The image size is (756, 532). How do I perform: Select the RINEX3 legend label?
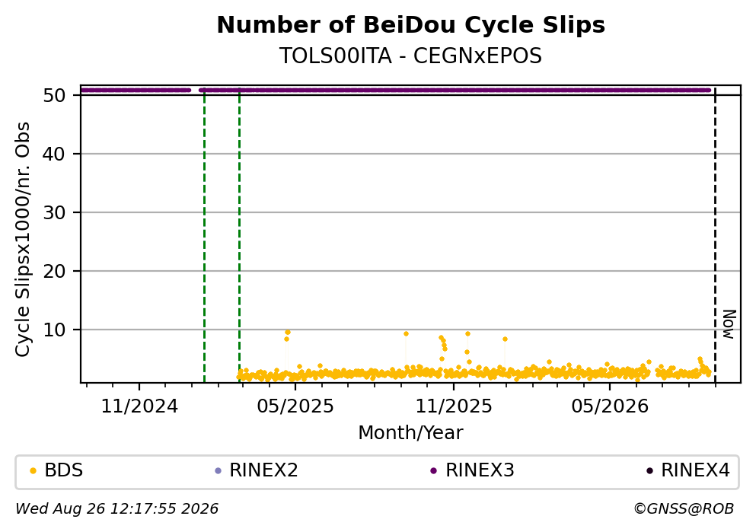(x=480, y=470)
